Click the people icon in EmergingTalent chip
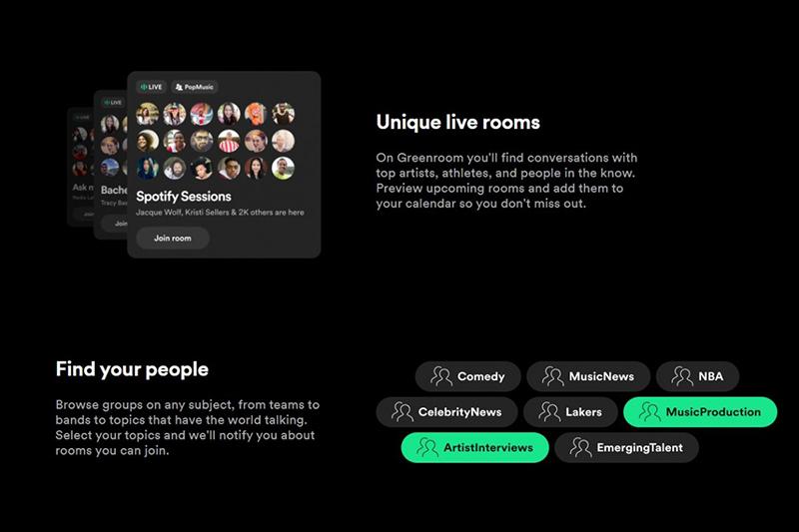Screen dimensions: 799x532 coord(580,447)
